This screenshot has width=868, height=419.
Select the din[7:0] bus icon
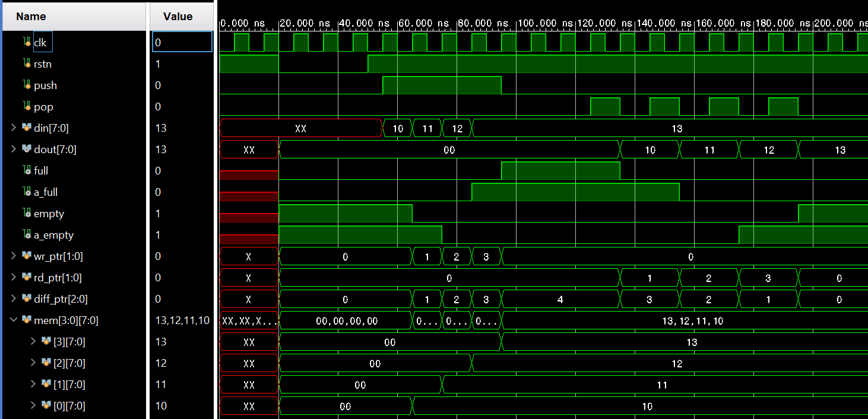[x=26, y=128]
